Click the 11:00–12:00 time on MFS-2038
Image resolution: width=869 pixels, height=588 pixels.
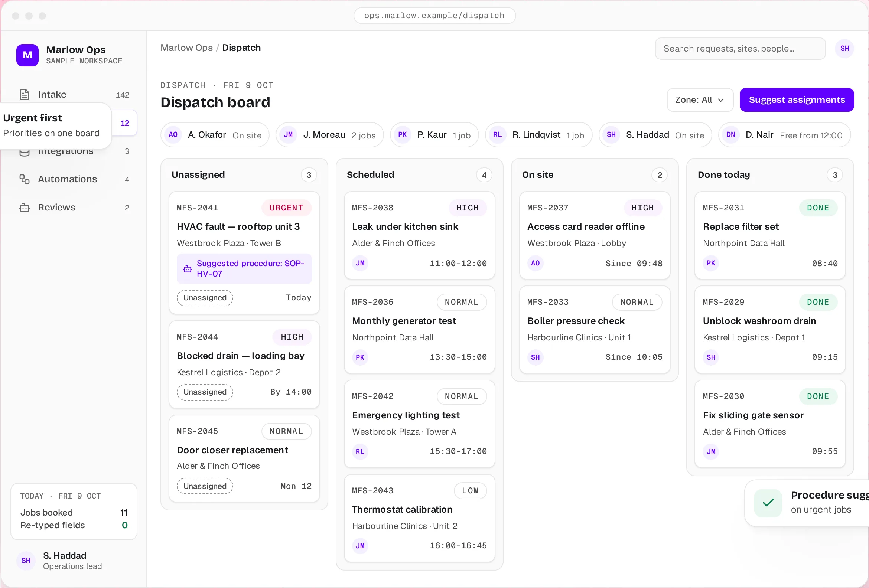[x=458, y=264]
